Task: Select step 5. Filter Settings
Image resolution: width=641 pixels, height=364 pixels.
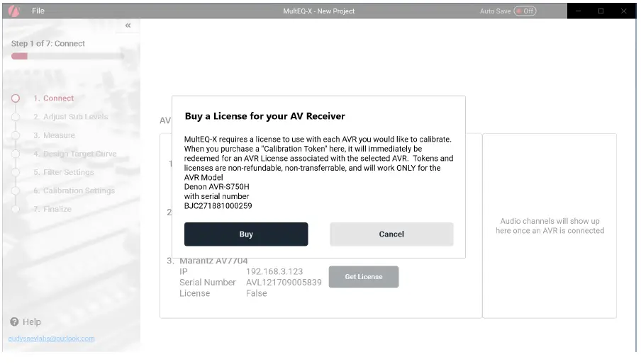Action: 64,172
